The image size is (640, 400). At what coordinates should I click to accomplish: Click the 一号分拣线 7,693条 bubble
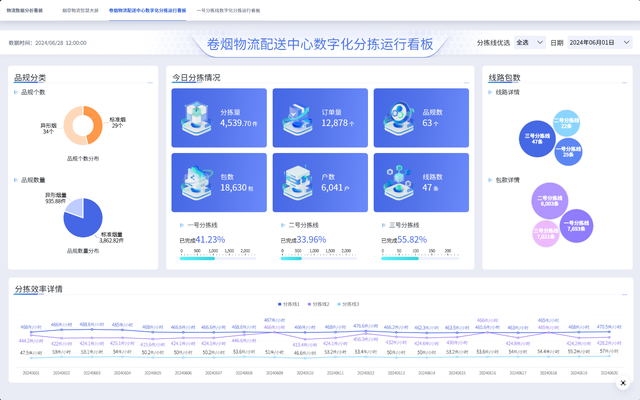[576, 226]
